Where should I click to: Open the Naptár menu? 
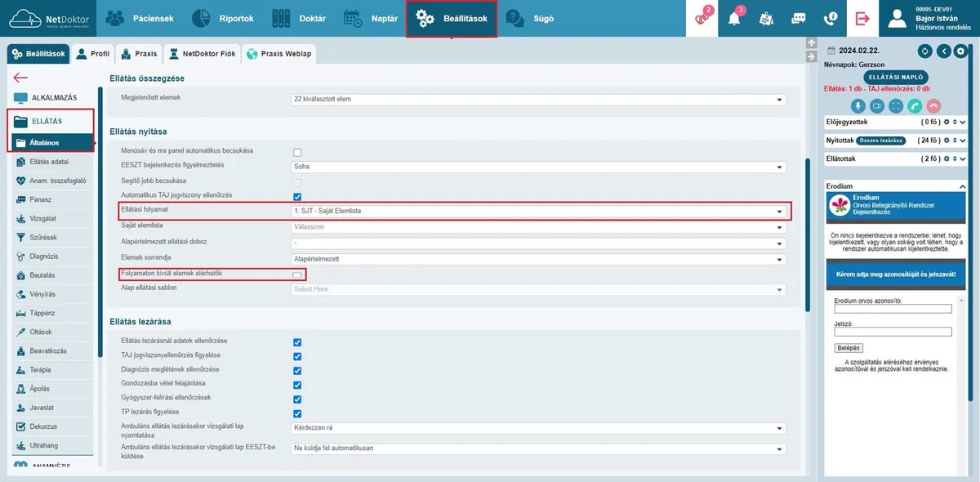click(370, 18)
